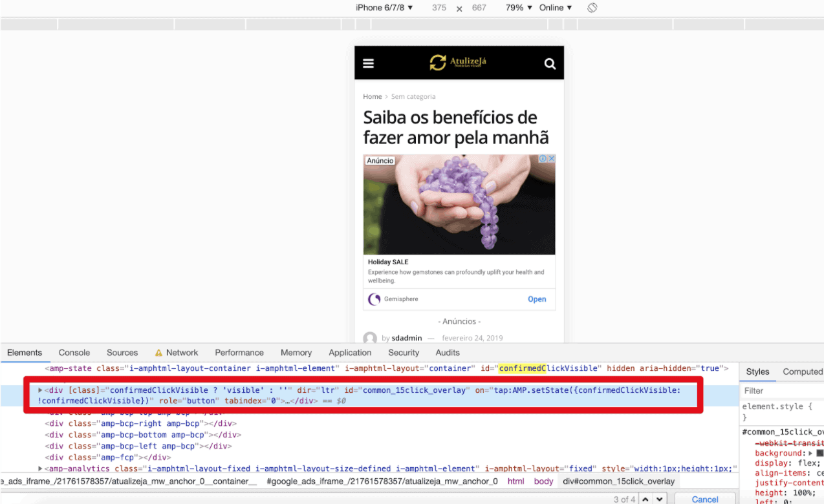Open the Security tab
824x504 pixels.
pyautogui.click(x=404, y=353)
